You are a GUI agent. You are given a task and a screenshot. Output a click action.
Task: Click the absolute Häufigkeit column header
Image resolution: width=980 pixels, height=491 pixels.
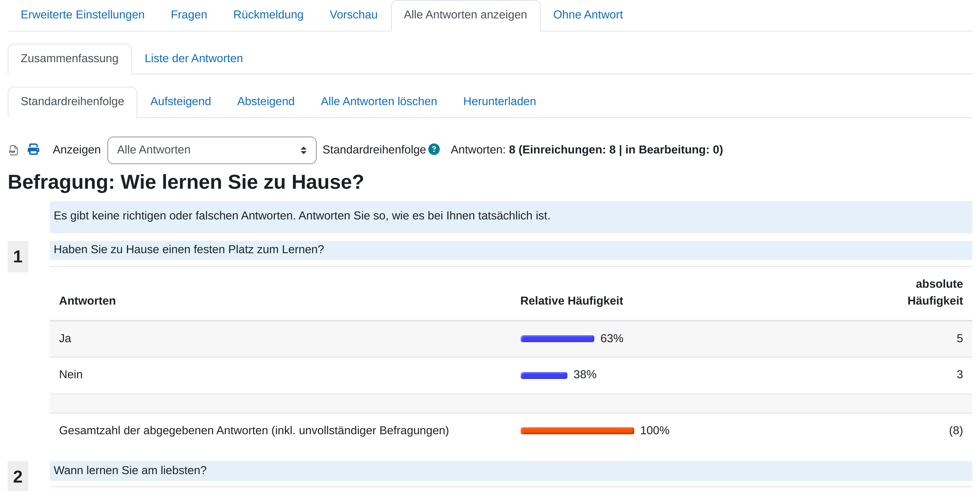(x=935, y=292)
